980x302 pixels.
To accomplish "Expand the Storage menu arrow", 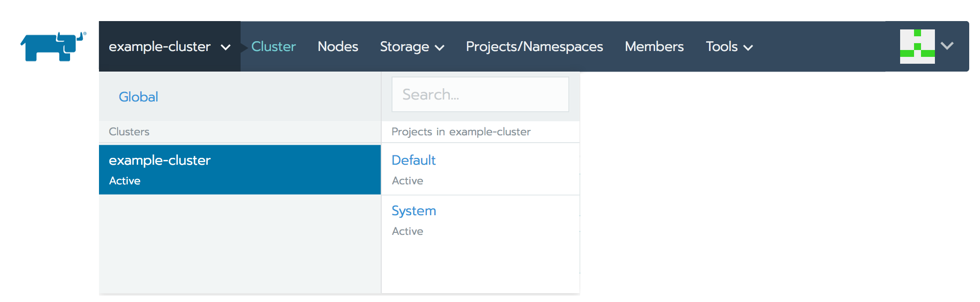I will coord(440,48).
